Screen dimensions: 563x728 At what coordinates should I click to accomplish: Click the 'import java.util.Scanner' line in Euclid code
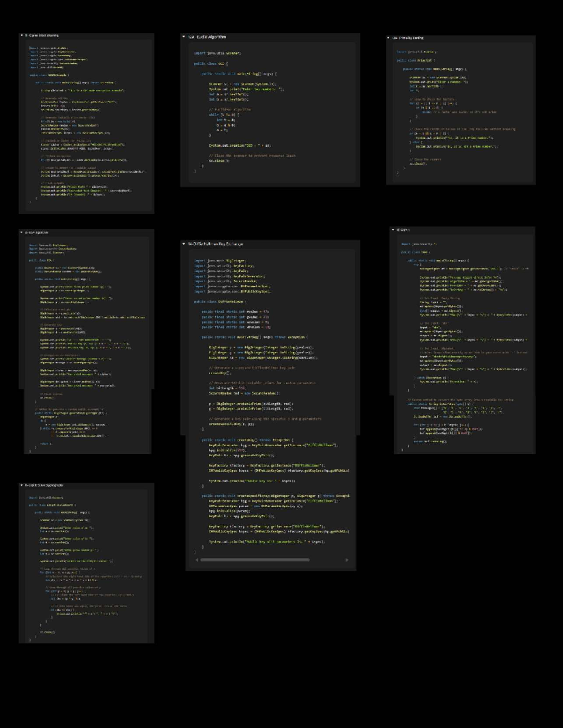(217, 53)
